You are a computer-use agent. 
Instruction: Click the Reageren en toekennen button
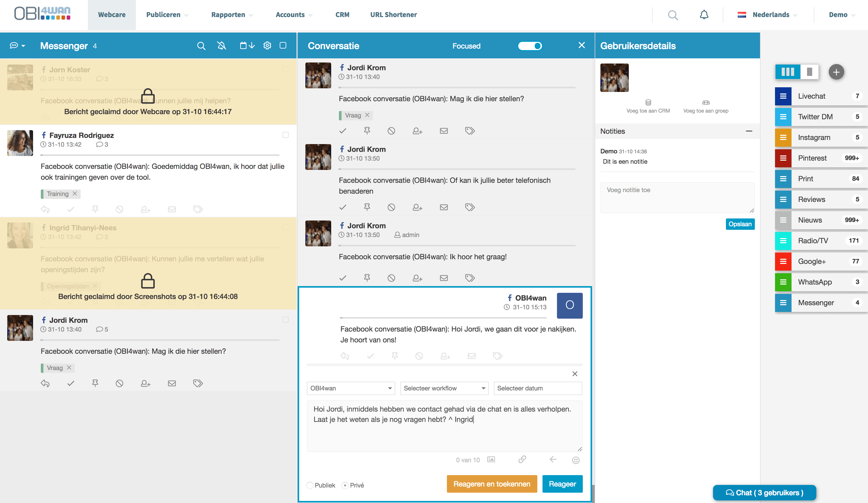point(492,484)
